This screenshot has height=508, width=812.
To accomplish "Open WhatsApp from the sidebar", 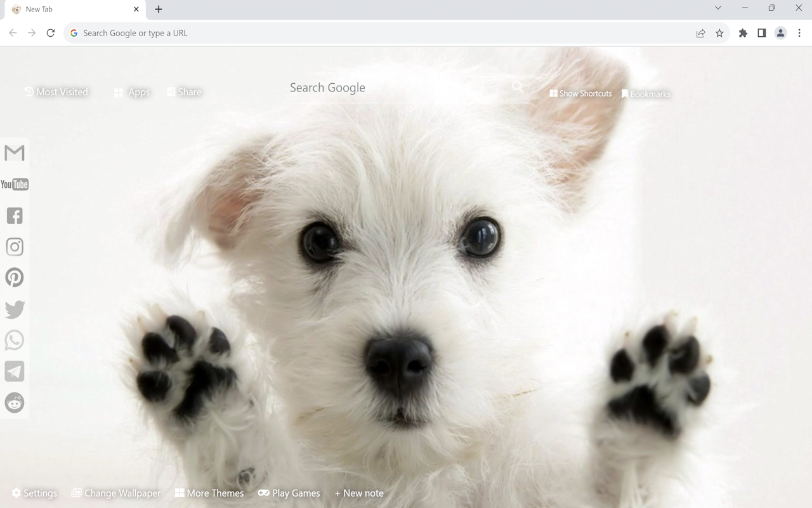I will click(x=14, y=340).
